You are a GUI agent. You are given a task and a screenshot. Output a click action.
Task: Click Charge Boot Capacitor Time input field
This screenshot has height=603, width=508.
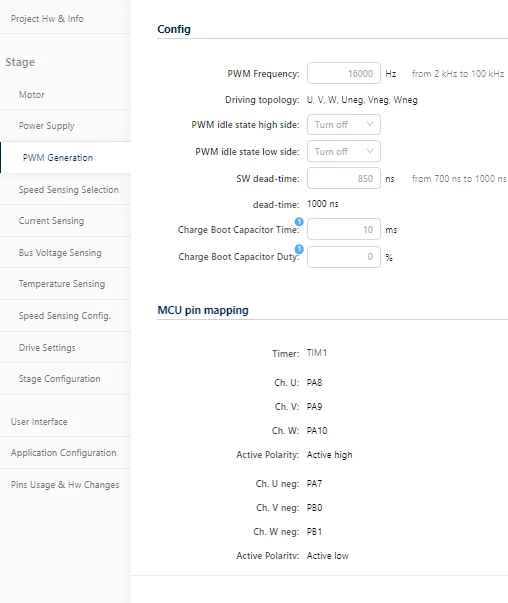(x=344, y=230)
